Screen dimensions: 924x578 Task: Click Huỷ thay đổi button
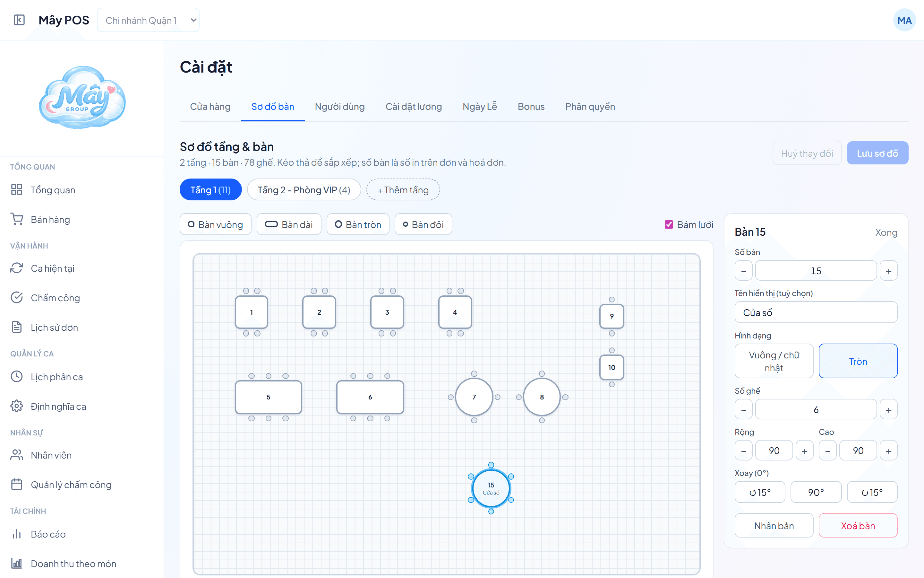[x=807, y=153]
